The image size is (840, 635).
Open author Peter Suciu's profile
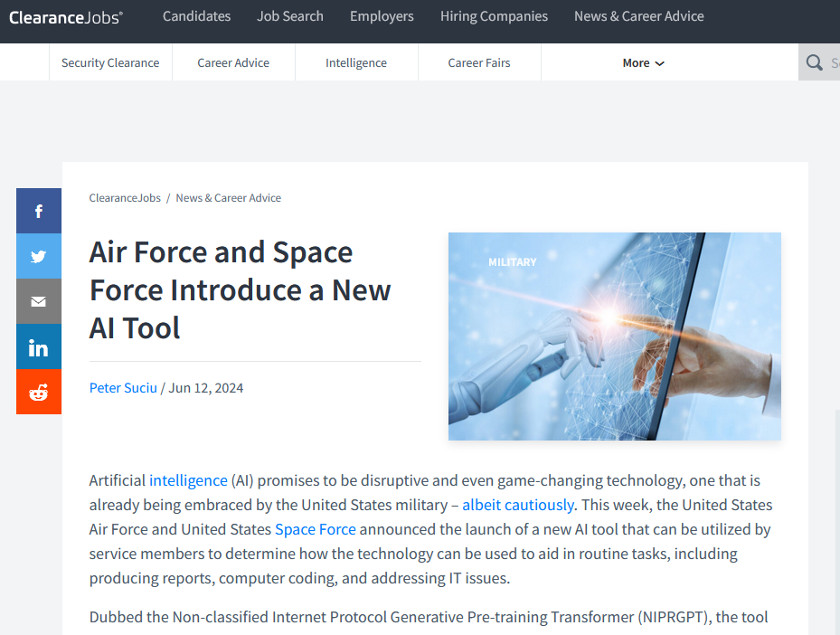pos(123,388)
